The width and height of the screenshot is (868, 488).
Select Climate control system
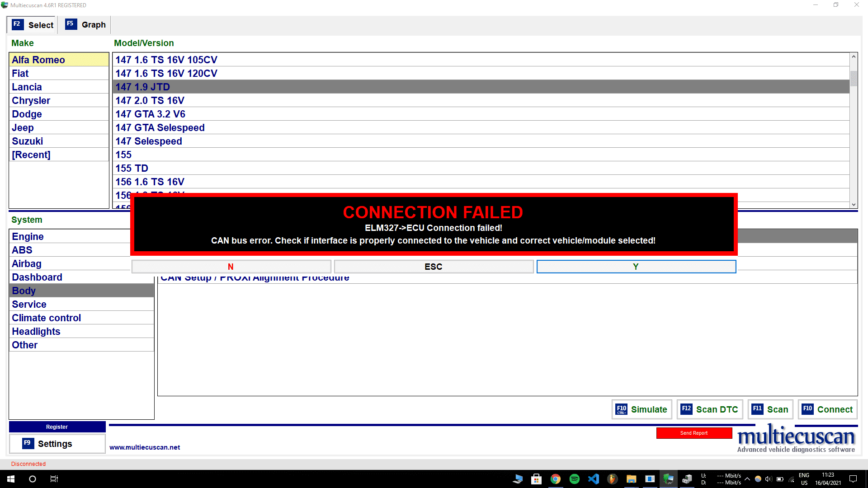[x=81, y=318]
